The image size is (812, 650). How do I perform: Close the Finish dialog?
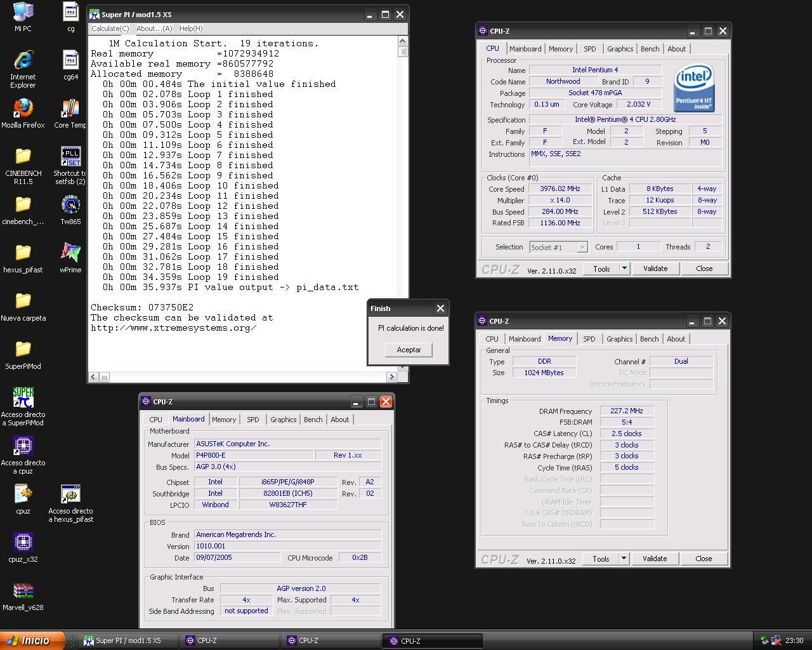(440, 308)
